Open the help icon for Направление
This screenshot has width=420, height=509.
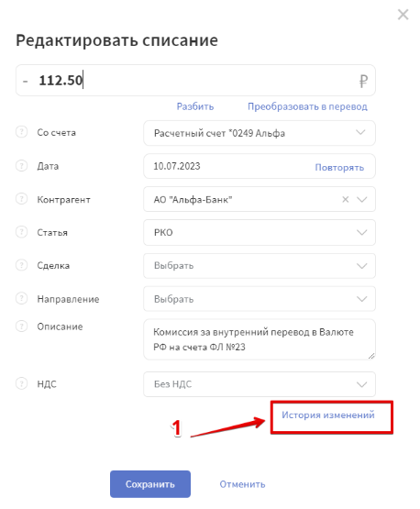pyautogui.click(x=21, y=298)
